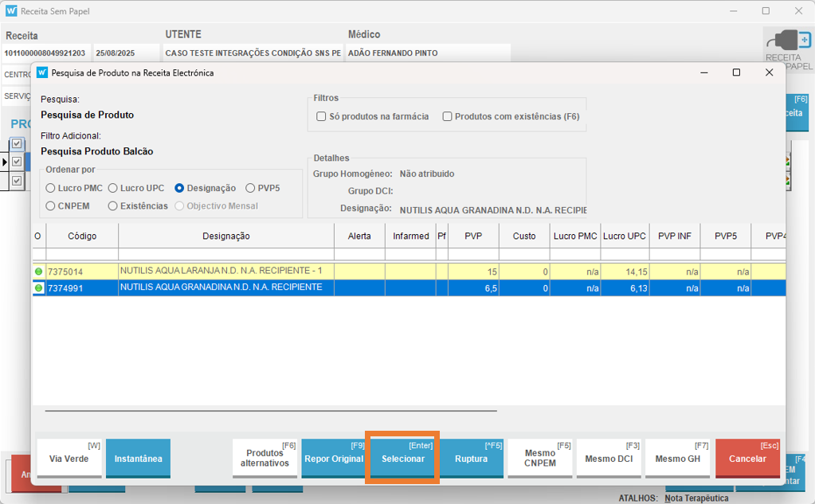Click the Infarmed column header
The height and width of the screenshot is (504, 815).
point(410,236)
